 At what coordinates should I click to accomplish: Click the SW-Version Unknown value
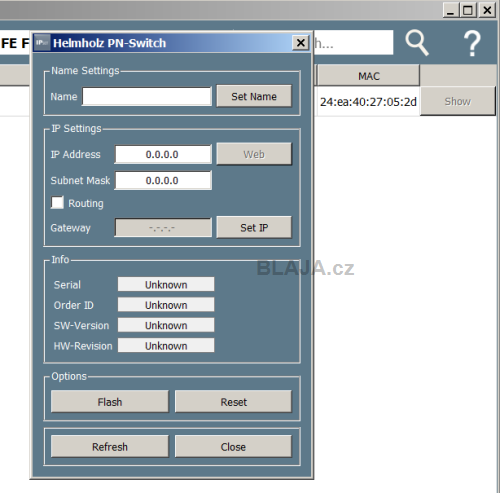166,325
